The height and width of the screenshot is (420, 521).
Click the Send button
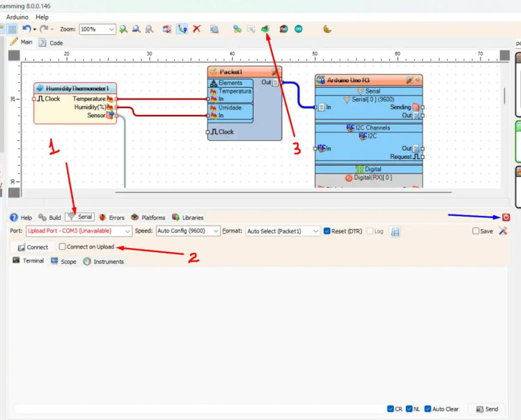pyautogui.click(x=487, y=409)
